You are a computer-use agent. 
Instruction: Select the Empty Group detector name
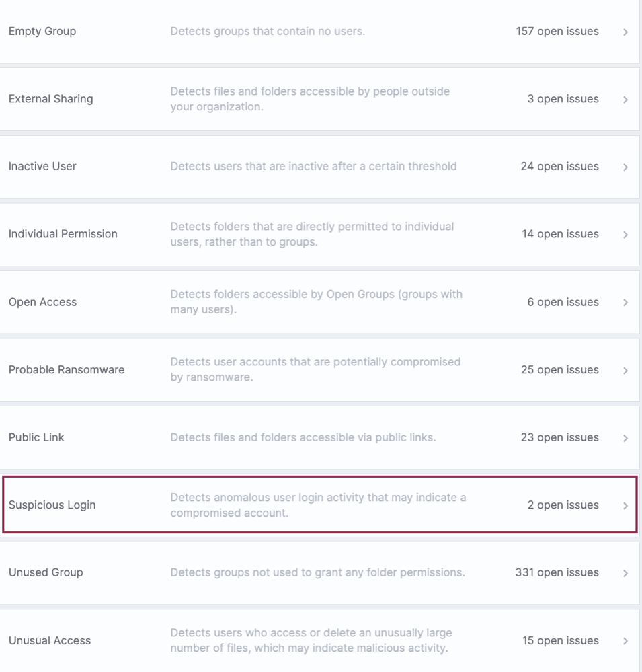point(42,32)
